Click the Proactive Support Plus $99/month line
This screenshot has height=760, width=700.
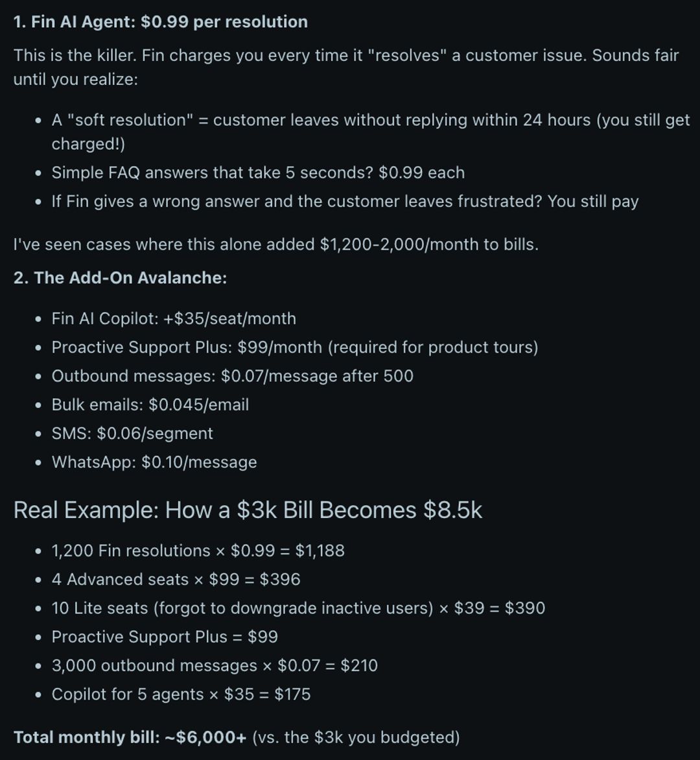pos(295,347)
